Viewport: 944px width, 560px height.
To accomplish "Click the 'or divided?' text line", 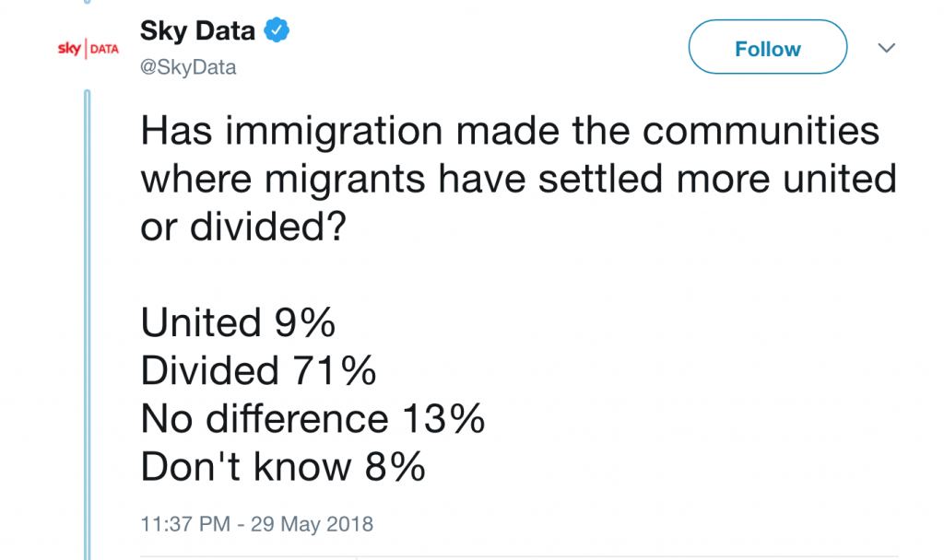I will point(243,227).
